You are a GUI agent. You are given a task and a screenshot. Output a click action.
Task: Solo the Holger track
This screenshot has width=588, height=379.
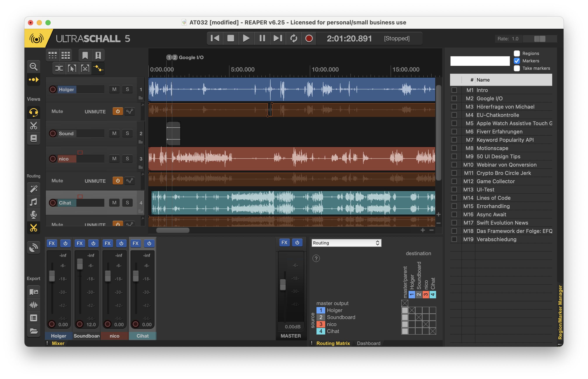coord(127,89)
